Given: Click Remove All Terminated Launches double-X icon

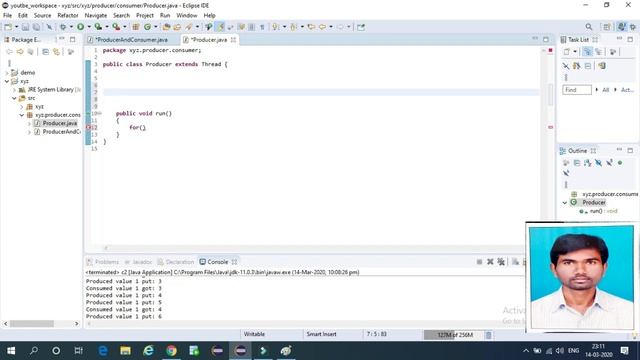Looking at the screenshot, I should pyautogui.click(x=501, y=262).
